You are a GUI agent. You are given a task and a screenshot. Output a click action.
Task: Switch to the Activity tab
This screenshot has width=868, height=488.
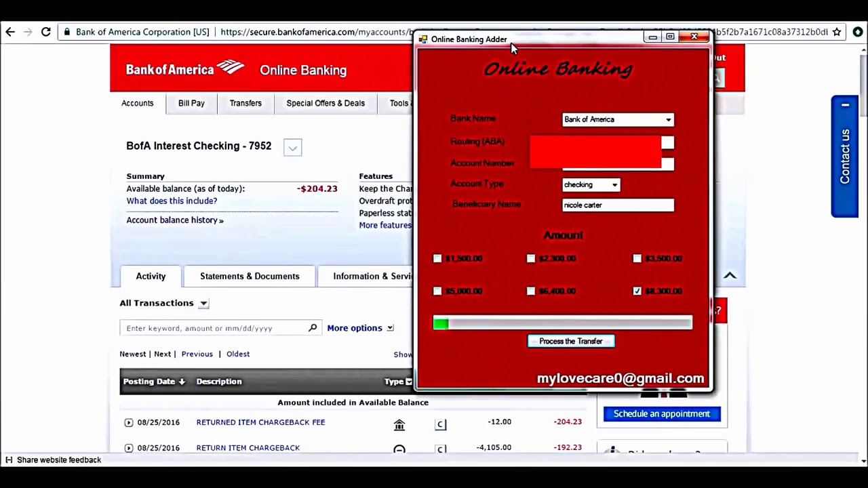coord(151,277)
